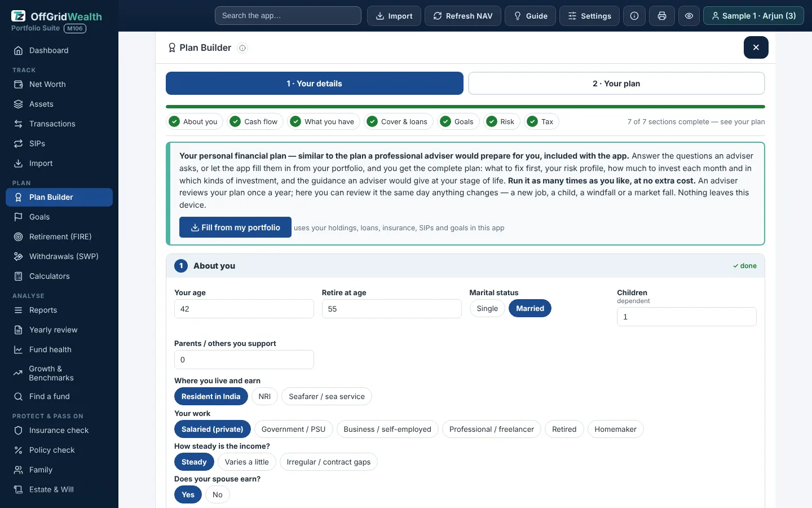Click the Refresh NAV button
The image size is (812, 508).
[x=463, y=16]
